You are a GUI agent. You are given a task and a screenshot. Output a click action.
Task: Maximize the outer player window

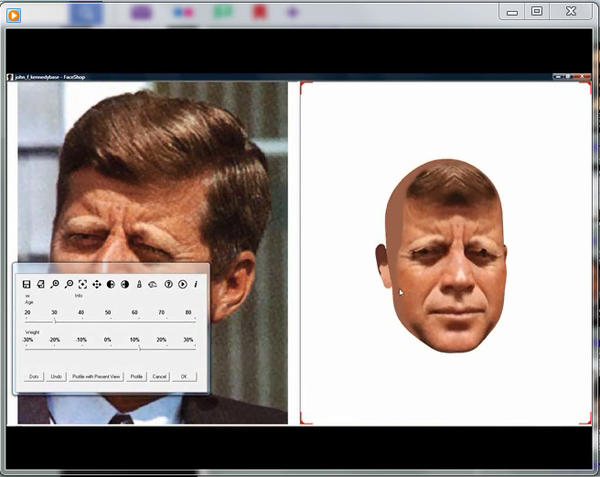click(537, 11)
